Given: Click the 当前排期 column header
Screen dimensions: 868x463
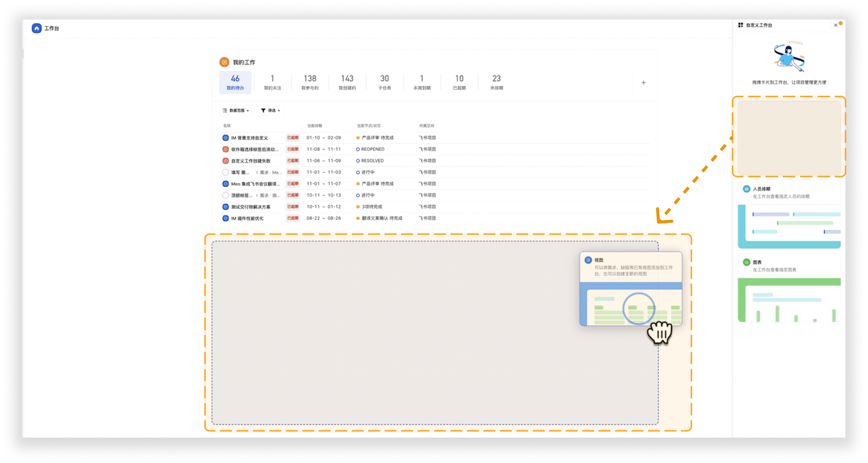Looking at the screenshot, I should point(315,126).
